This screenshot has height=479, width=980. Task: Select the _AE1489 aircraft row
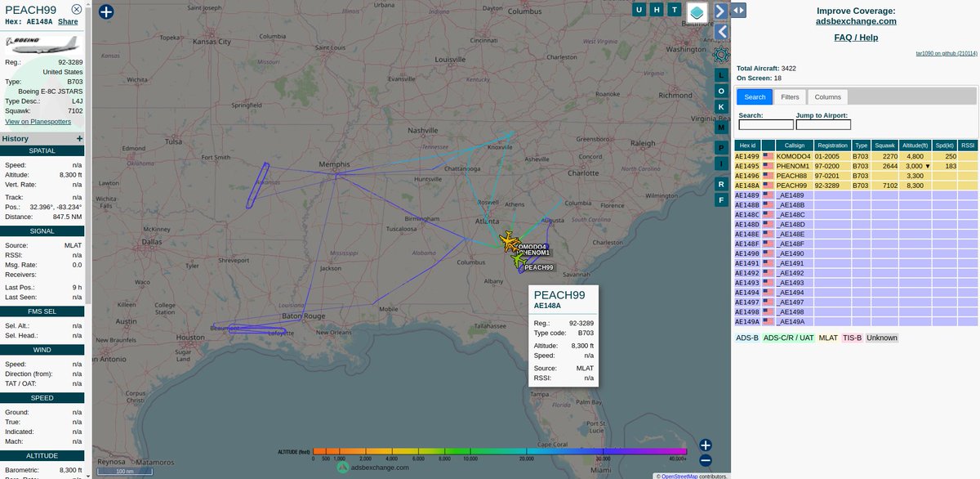856,195
